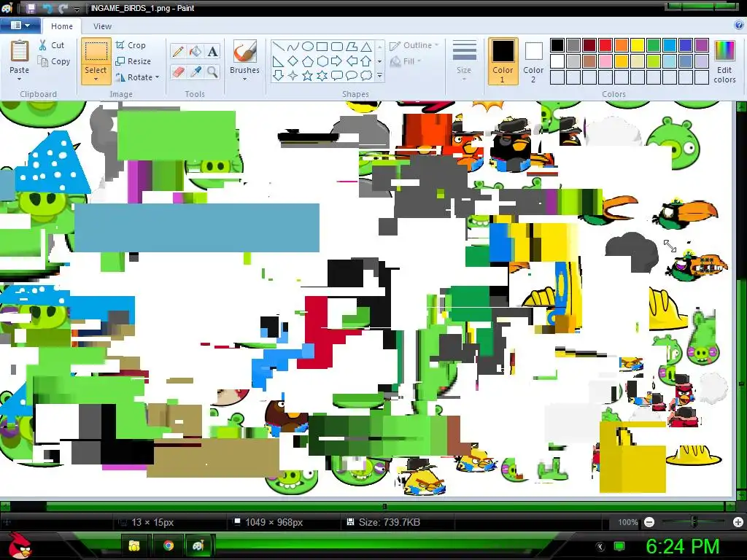Image resolution: width=747 pixels, height=560 pixels.
Task: Undo using the title bar arrow
Action: [x=47, y=8]
